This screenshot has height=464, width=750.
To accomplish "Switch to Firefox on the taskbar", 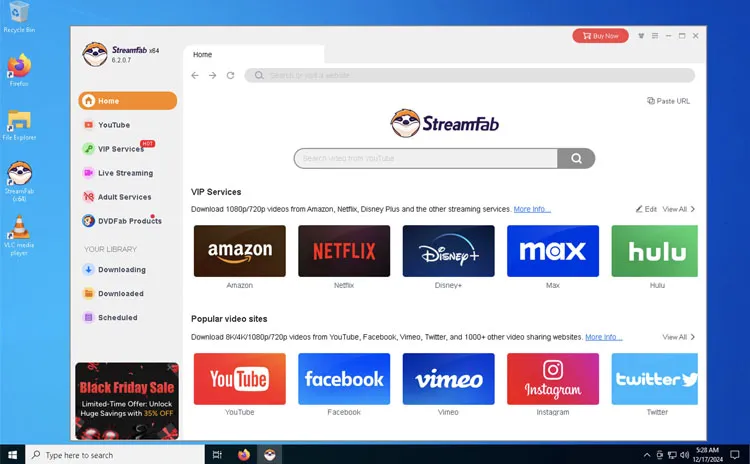I will (244, 454).
